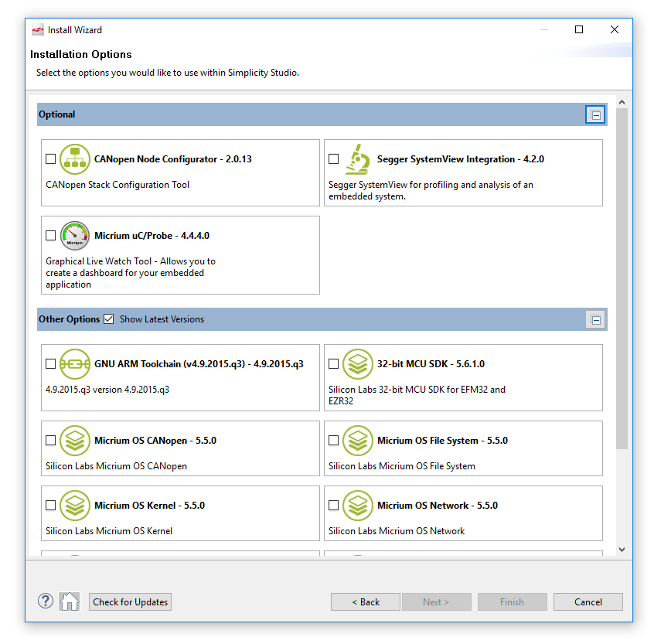Click the 'Installation Options' heading
This screenshot has height=644, width=654.
81,55
